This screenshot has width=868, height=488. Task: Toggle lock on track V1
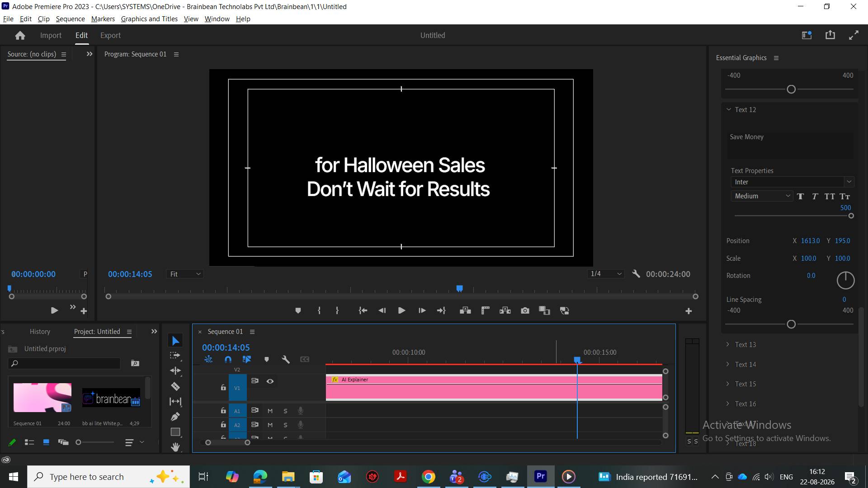point(223,388)
